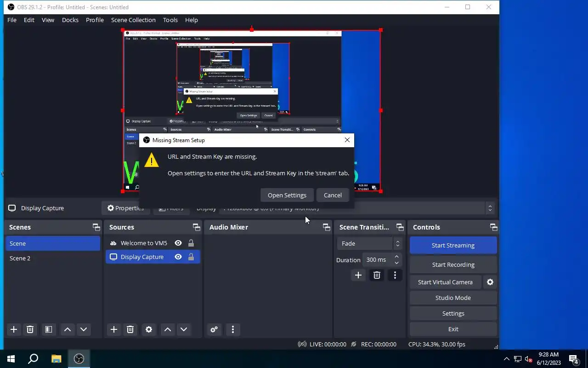Open scene filters icon in Scenes dock
588x368 pixels.
point(49,329)
